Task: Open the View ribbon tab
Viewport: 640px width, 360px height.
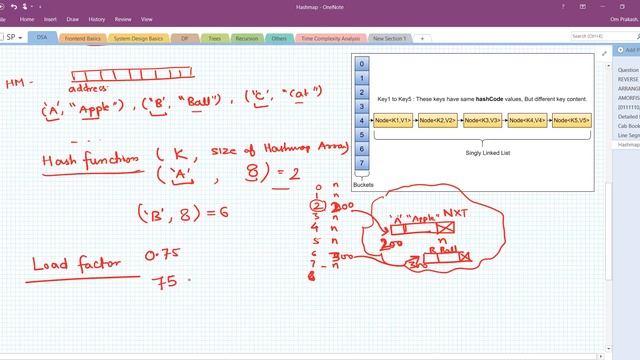Action: [x=147, y=19]
